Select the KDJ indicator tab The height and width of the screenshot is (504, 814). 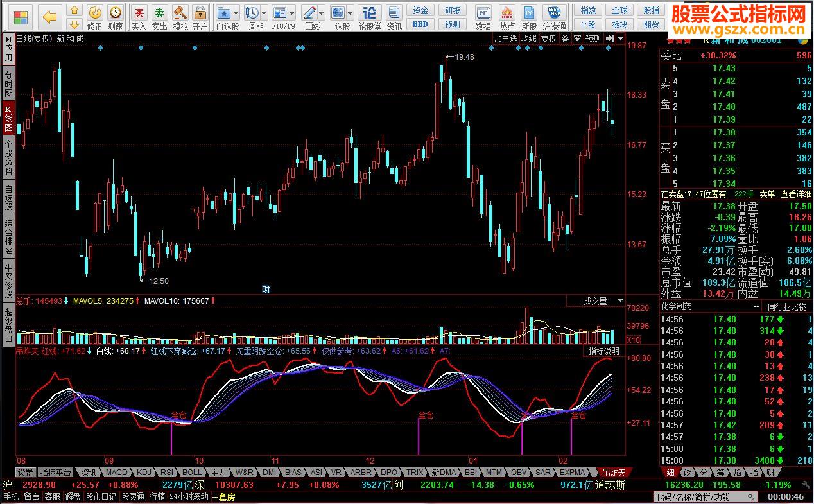144,473
